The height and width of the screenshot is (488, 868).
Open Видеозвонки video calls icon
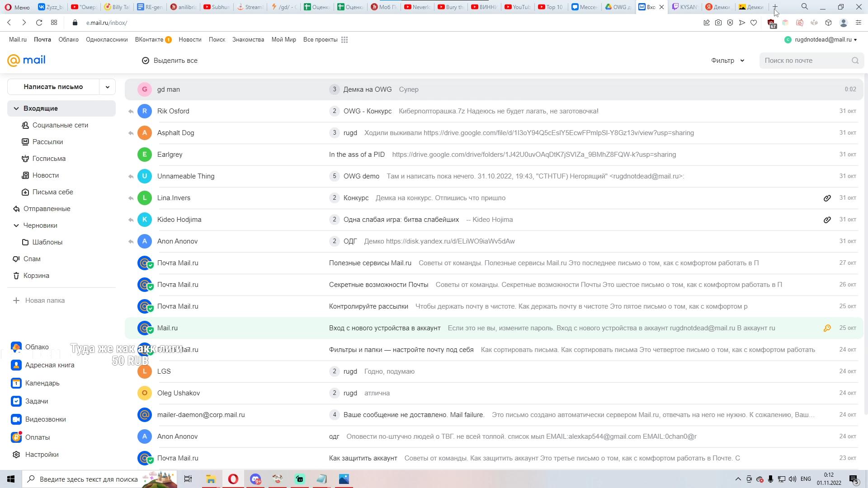click(x=16, y=419)
